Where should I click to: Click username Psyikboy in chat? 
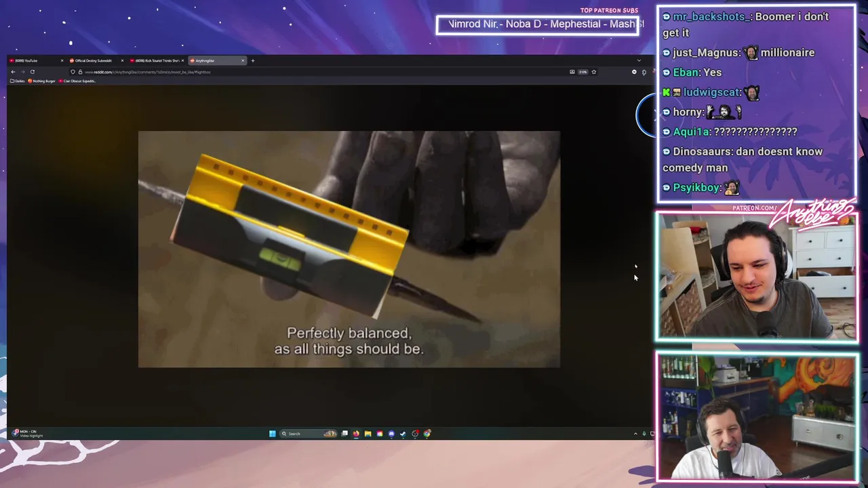coord(696,188)
